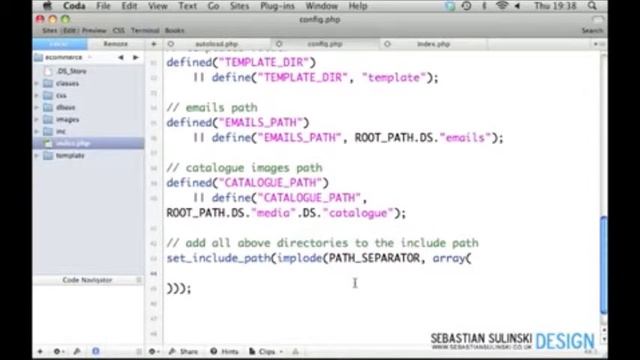Add new file with sidebar plus icon
Viewport: 640px width, 360px height.
click(40, 351)
